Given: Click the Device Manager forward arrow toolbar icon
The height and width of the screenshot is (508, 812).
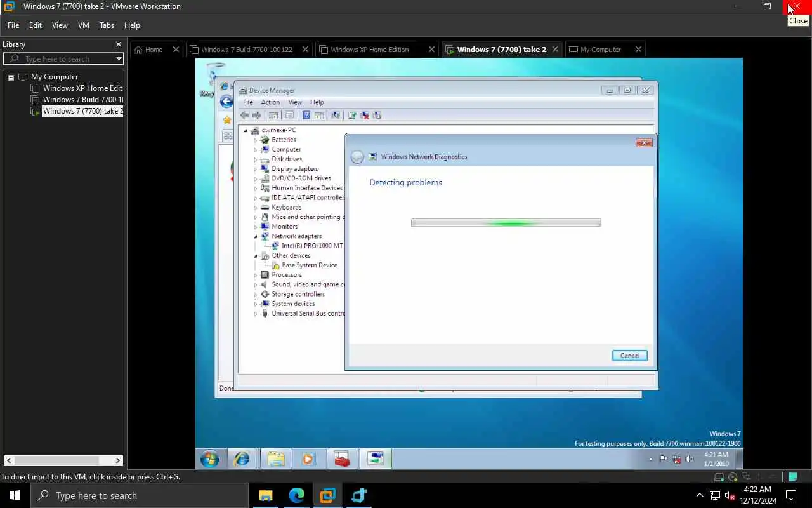Looking at the screenshot, I should click(x=256, y=116).
